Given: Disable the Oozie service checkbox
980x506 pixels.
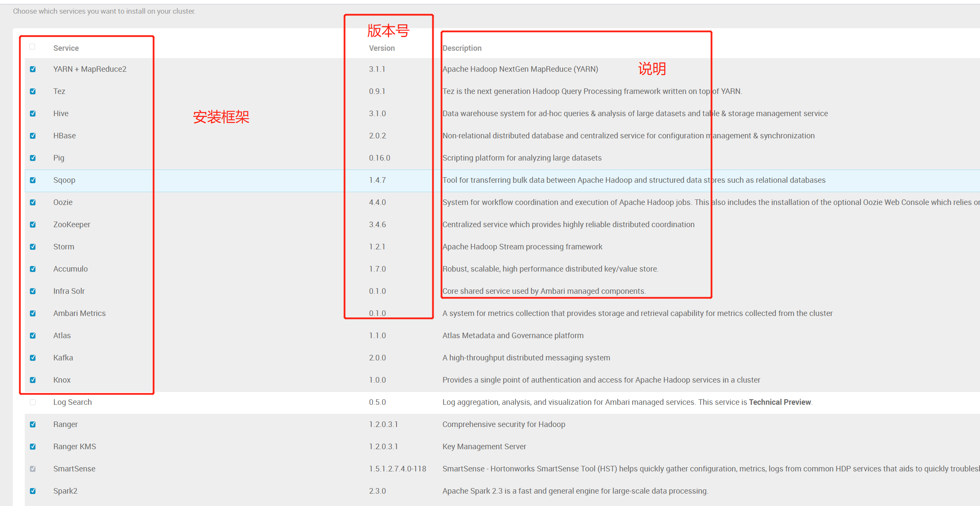Looking at the screenshot, I should [33, 202].
